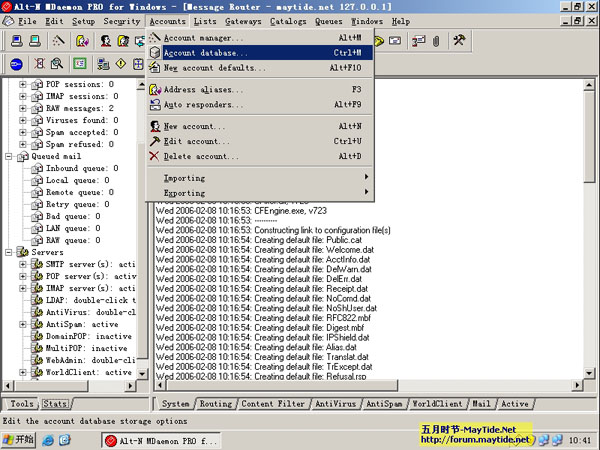Click the Edit account hammer icon
The image size is (600, 450).
155,141
